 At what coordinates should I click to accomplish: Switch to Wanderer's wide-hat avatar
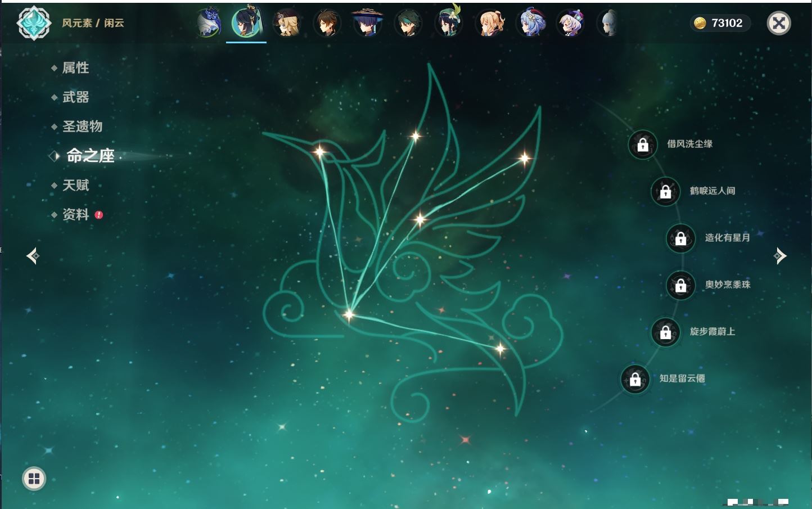coord(367,23)
